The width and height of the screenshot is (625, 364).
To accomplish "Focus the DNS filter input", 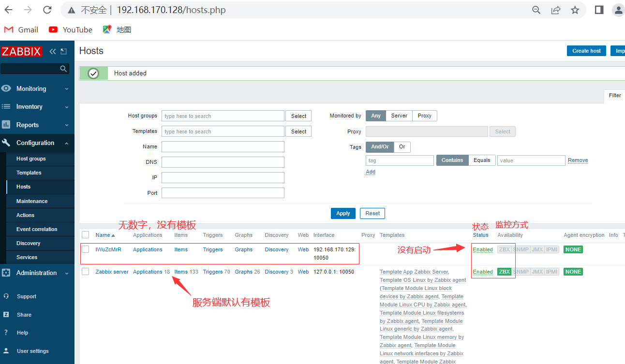I will (x=223, y=162).
